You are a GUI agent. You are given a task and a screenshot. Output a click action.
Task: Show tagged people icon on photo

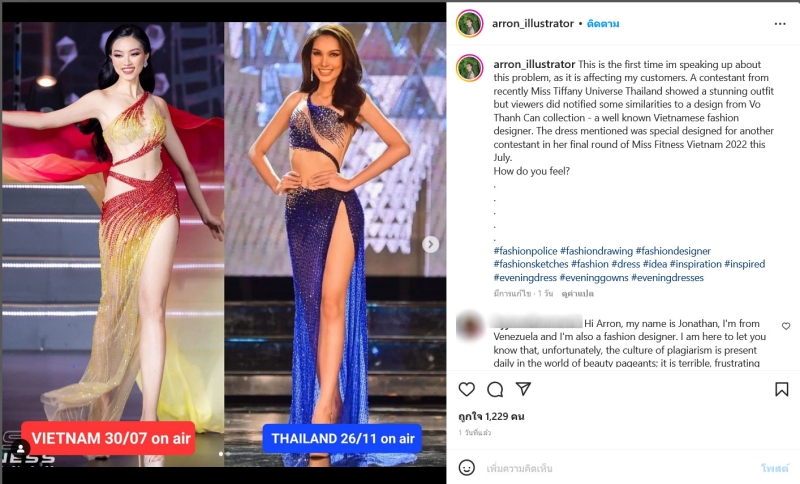20,449
